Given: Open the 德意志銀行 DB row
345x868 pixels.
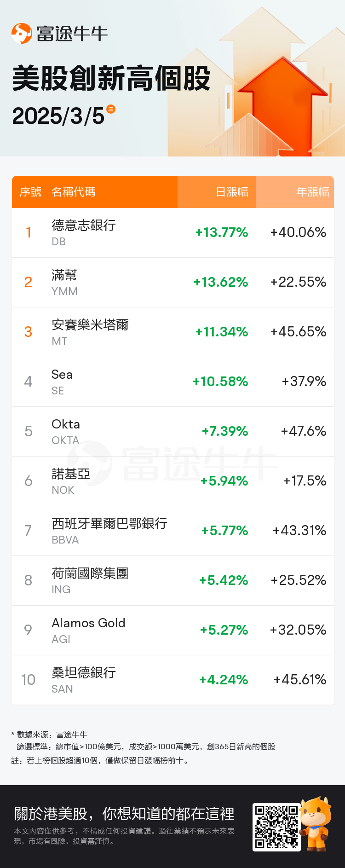Looking at the screenshot, I should coord(173,233).
